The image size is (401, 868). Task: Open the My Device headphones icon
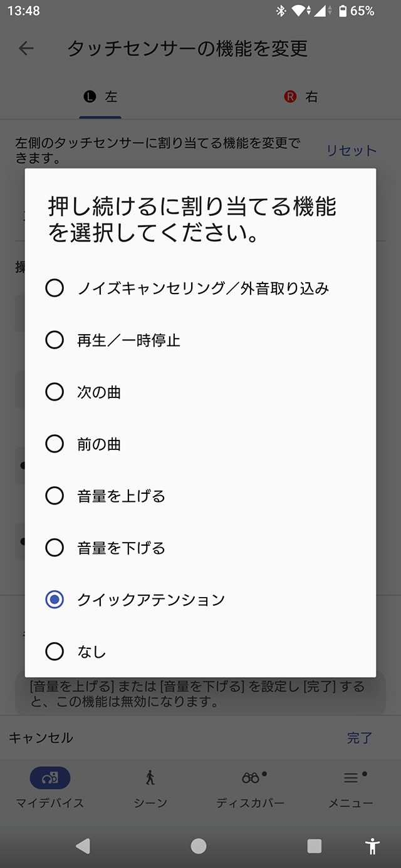(x=50, y=778)
